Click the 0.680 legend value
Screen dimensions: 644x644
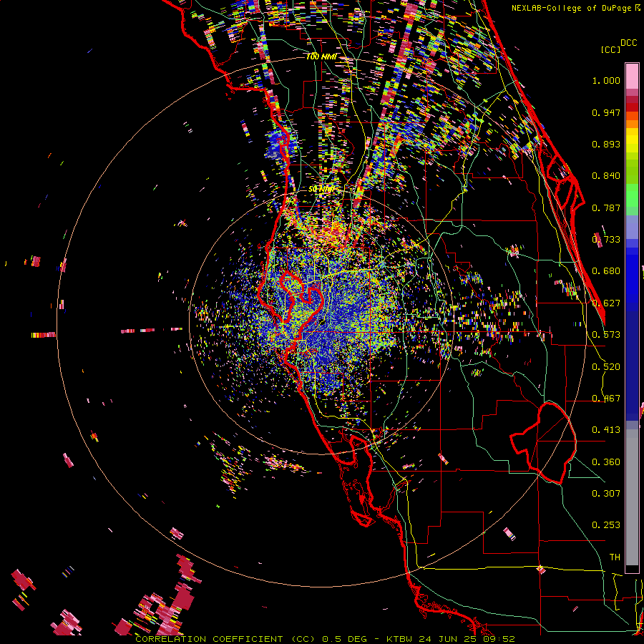click(x=606, y=271)
